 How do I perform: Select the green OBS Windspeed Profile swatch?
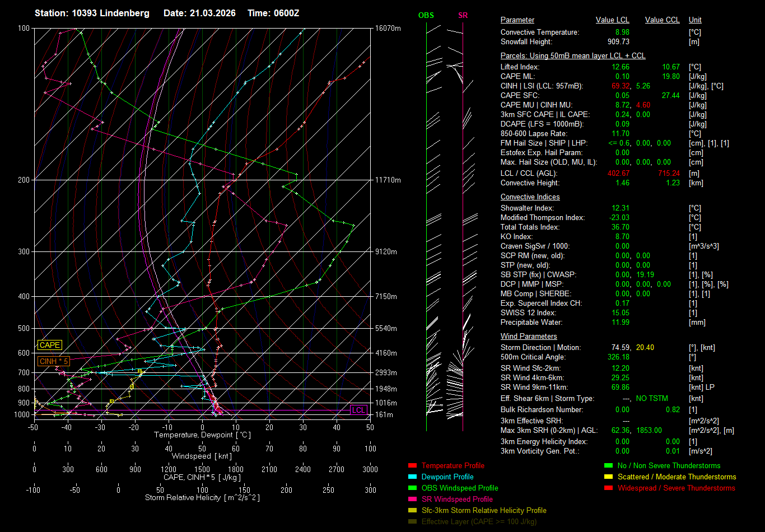412,488
